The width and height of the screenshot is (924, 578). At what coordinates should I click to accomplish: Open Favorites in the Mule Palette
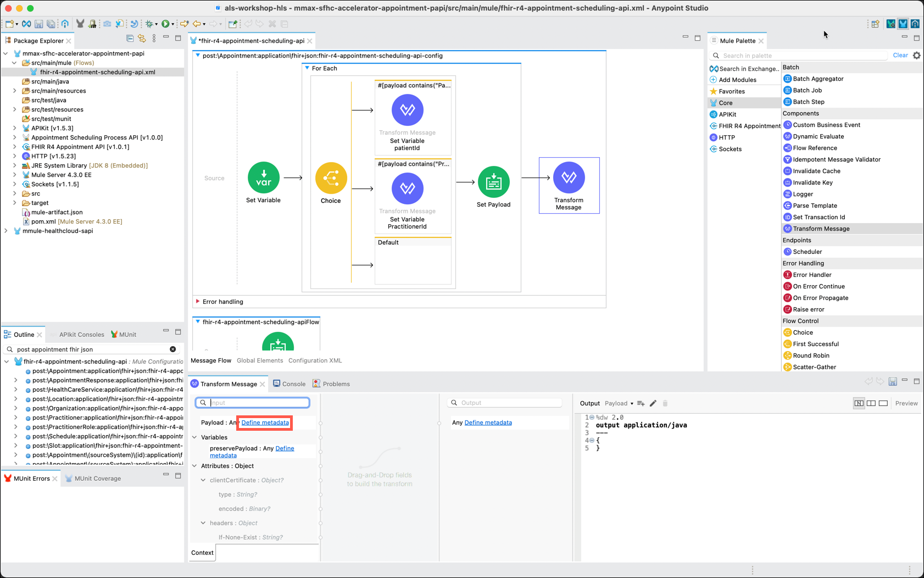click(x=727, y=91)
